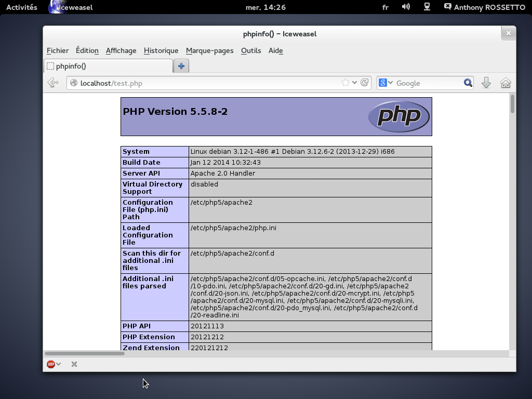The height and width of the screenshot is (399, 532).
Task: Open the URL history dropdown arrow
Action: pyautogui.click(x=354, y=83)
